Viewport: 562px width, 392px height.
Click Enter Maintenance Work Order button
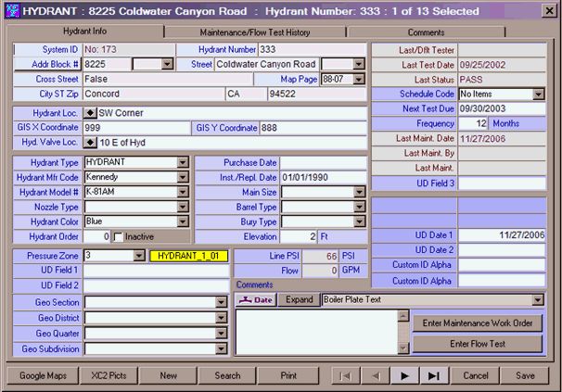[477, 322]
